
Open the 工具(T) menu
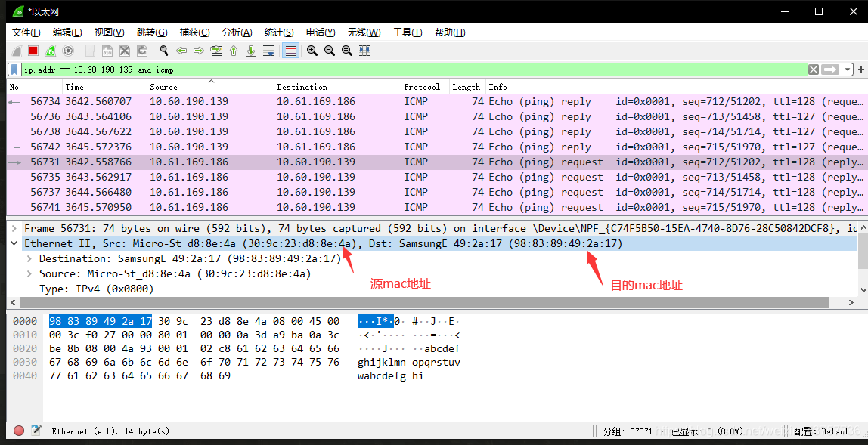coord(408,32)
